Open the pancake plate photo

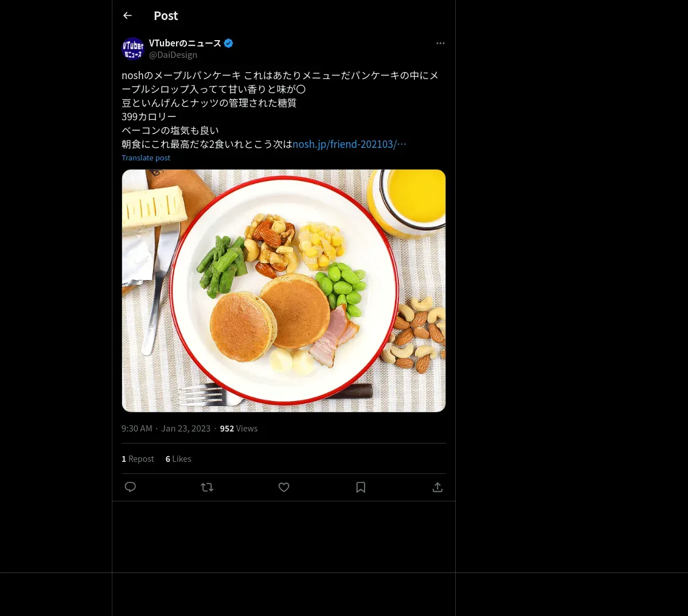click(284, 291)
